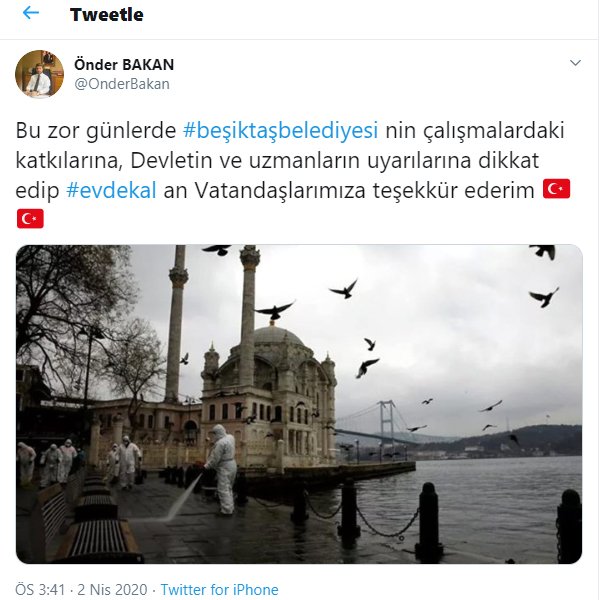Open the Twitter for iPhone source link
Screen dimensions: 600x600
(x=219, y=590)
